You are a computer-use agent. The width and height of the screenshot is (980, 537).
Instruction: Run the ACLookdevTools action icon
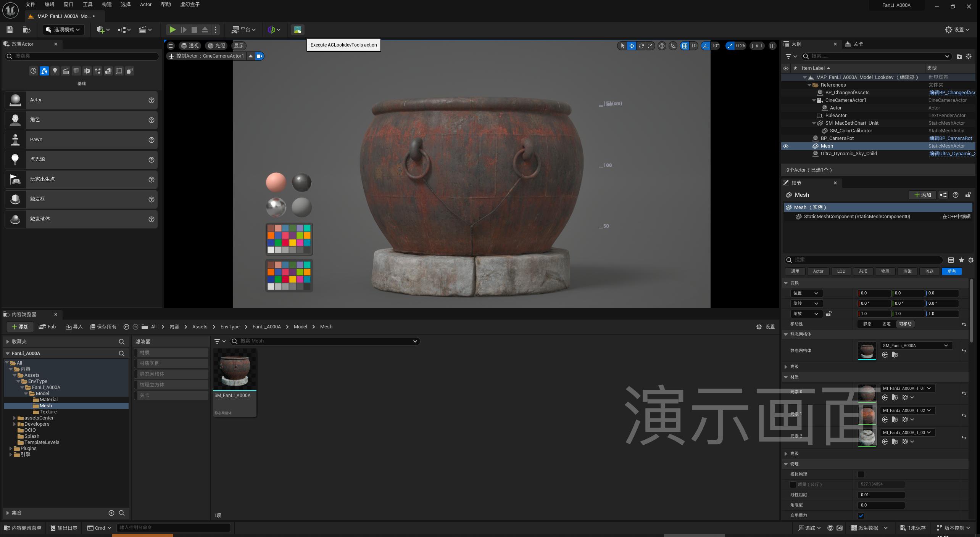[x=297, y=30]
